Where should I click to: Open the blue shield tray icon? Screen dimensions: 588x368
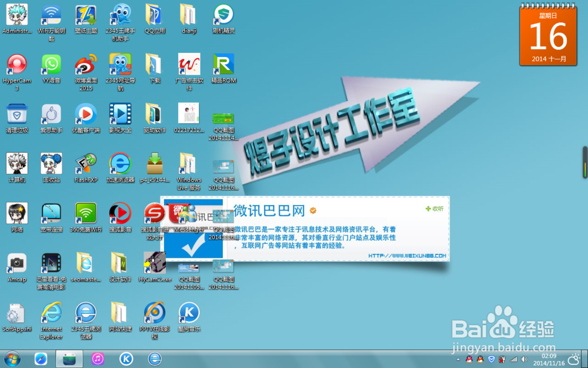click(x=491, y=360)
